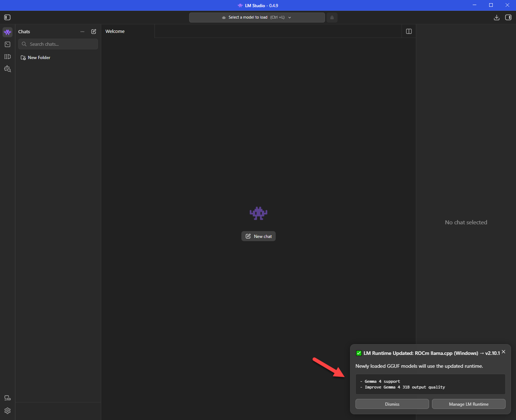Click the Chats panel heading
The height and width of the screenshot is (420, 516).
point(24,32)
